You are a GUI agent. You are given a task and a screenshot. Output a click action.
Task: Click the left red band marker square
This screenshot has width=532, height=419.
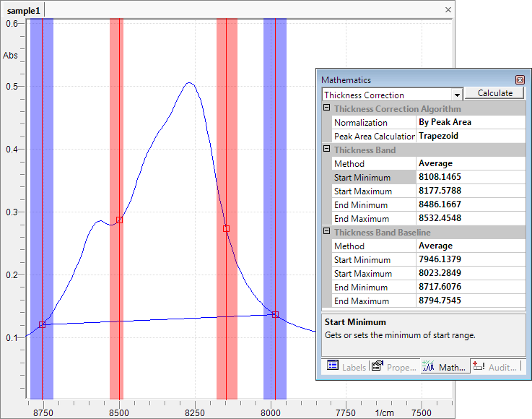click(x=120, y=220)
